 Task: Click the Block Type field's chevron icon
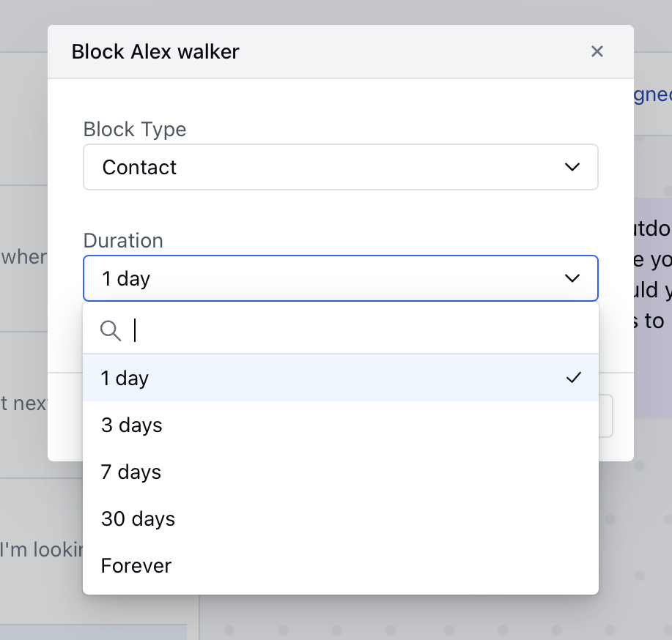pos(572,167)
